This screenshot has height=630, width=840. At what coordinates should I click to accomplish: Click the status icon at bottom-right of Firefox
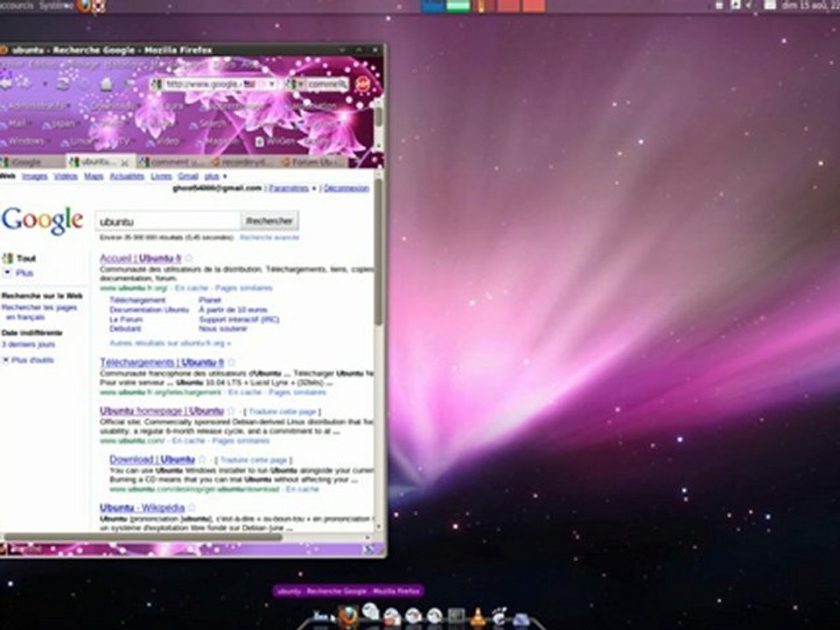pyautogui.click(x=369, y=549)
